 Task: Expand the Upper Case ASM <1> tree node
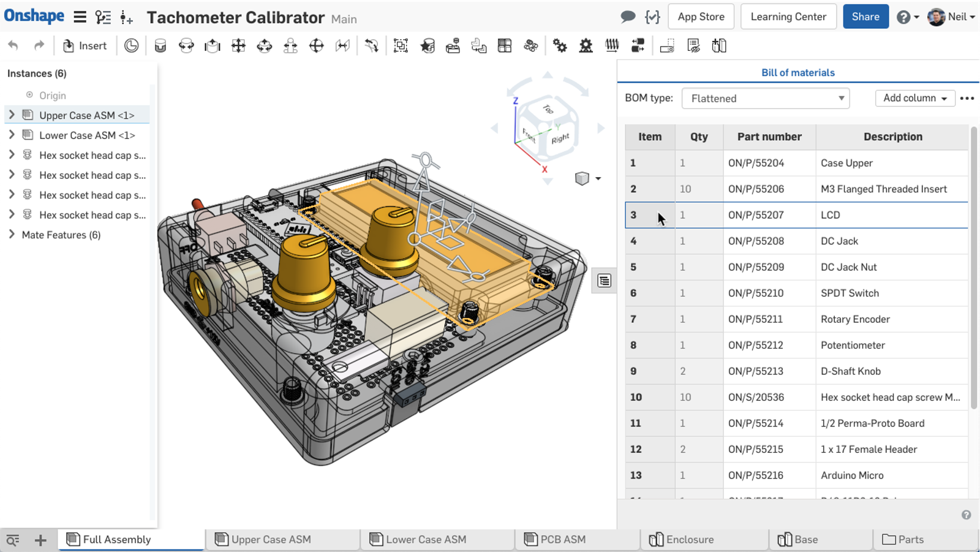pos(12,115)
